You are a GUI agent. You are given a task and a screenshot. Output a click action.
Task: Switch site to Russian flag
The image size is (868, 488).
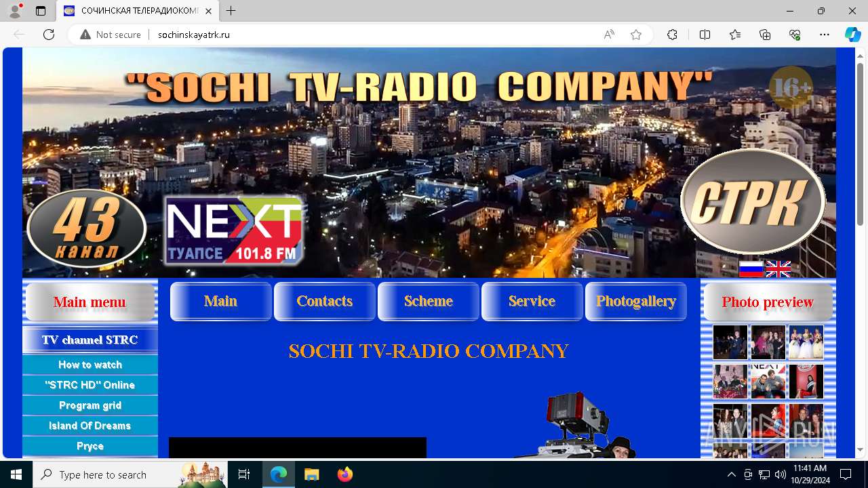click(751, 269)
